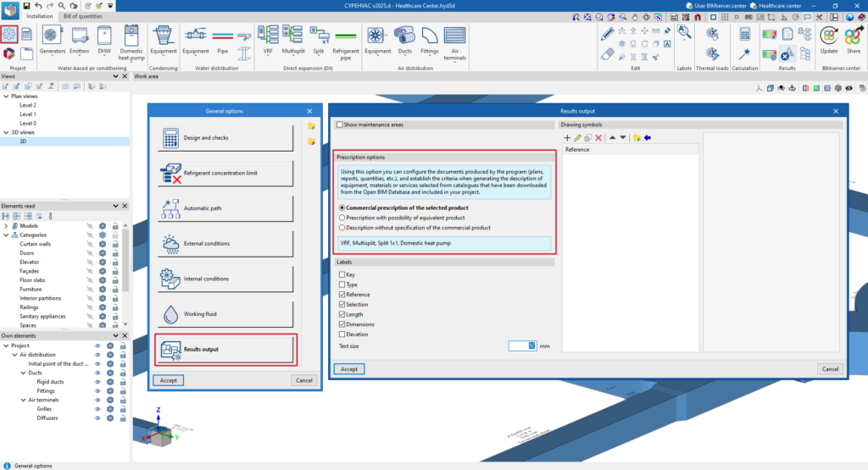Collapse the Plan views tree node
Image resolution: width=868 pixels, height=470 pixels.
(x=6, y=97)
